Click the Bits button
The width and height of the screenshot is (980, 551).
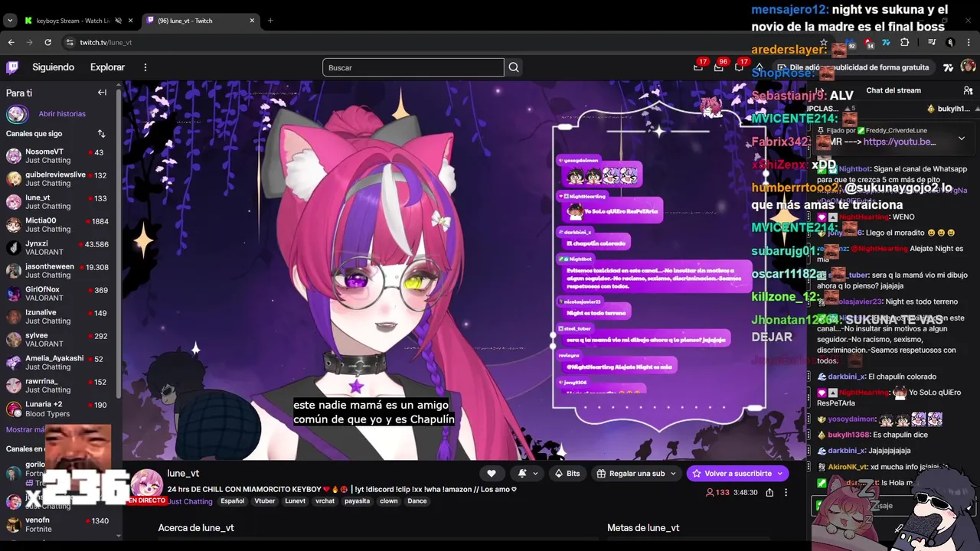point(567,474)
